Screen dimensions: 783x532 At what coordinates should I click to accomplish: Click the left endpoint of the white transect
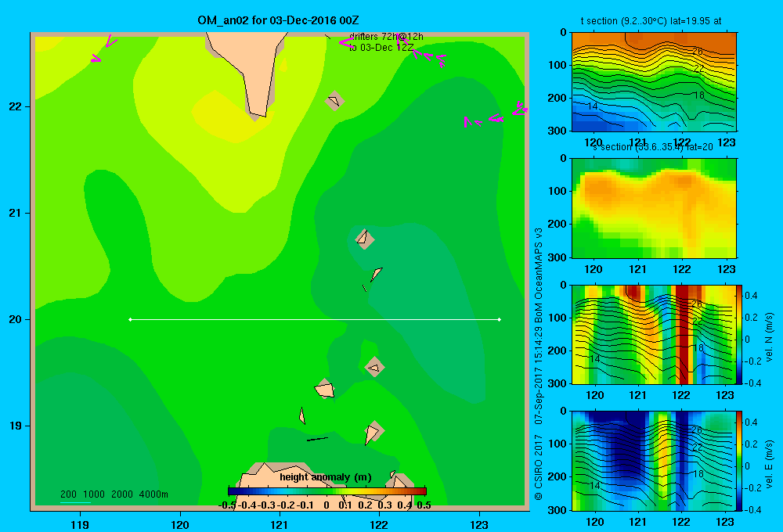point(130,319)
